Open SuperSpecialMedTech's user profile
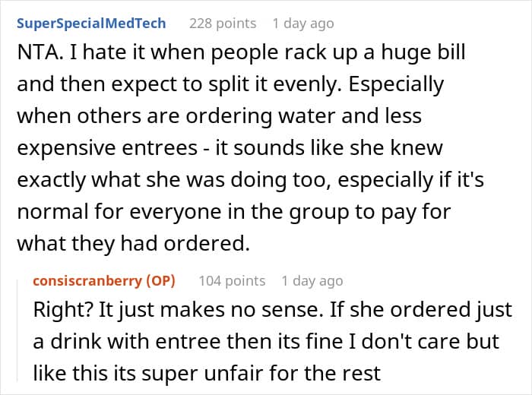This screenshot has height=395, width=532. pyautogui.click(x=91, y=24)
